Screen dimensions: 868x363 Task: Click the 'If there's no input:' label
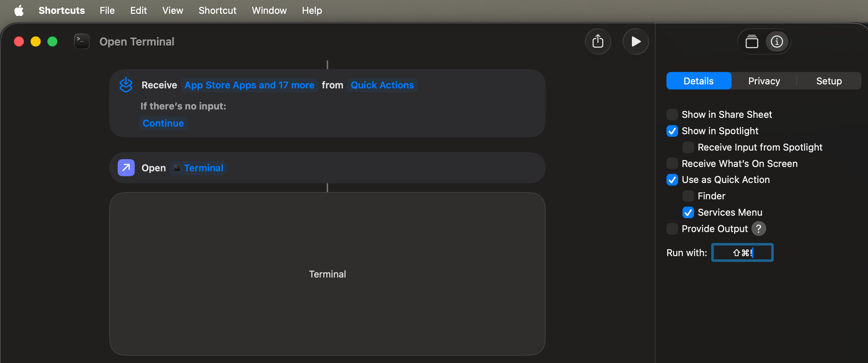pos(183,106)
